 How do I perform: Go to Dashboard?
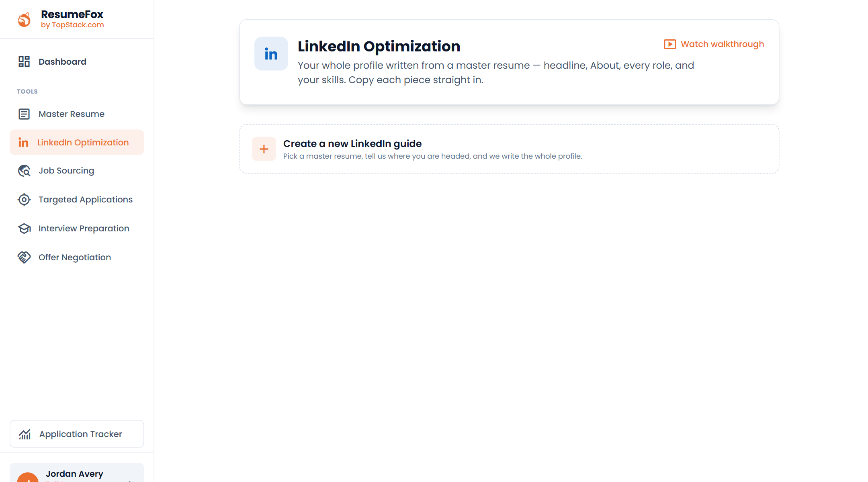(77, 61)
